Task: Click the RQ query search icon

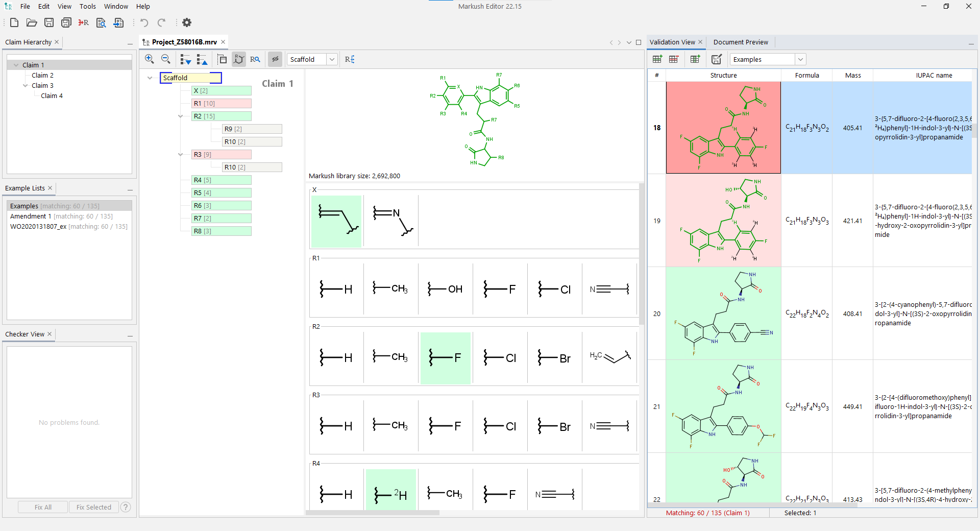Action: coord(255,59)
